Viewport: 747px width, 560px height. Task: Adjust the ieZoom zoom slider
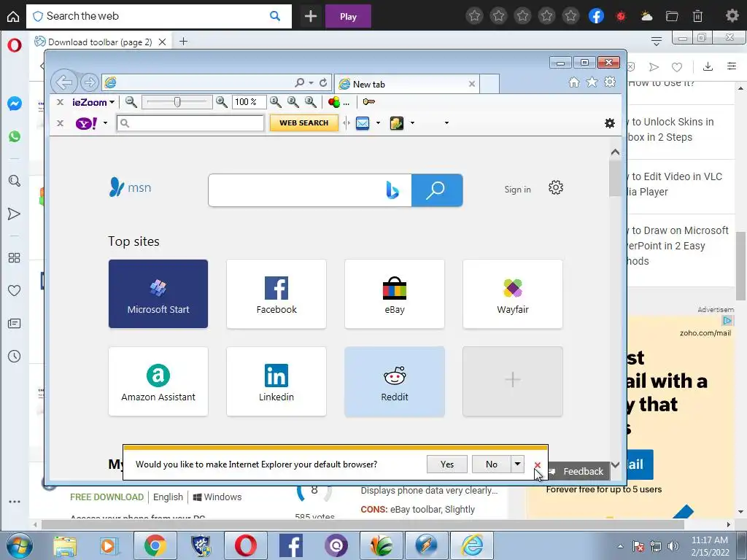click(177, 102)
